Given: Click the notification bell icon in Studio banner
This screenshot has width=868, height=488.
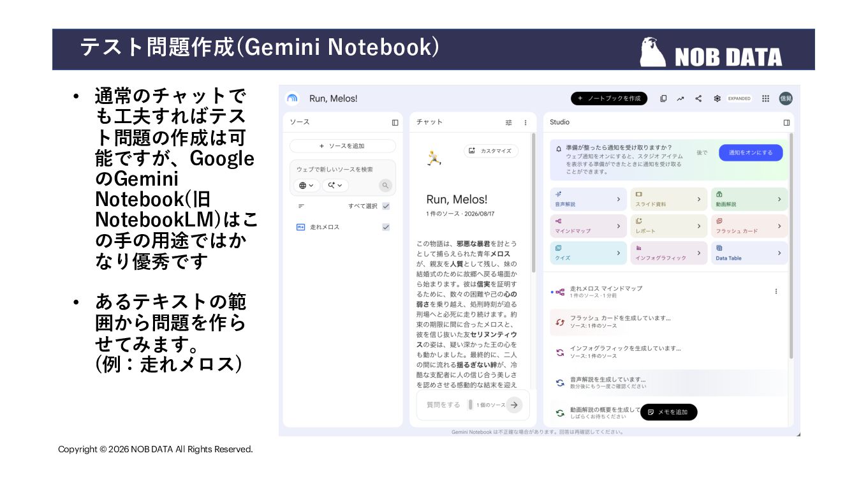Looking at the screenshot, I should coord(559,148).
